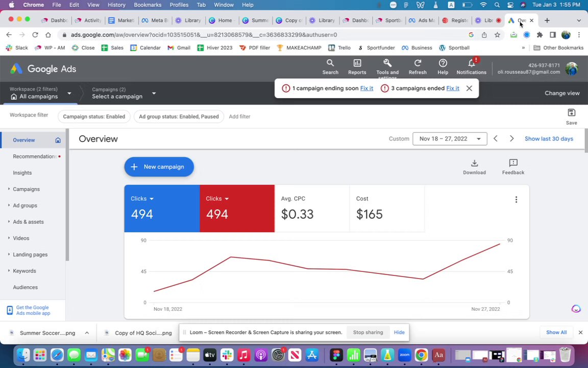588x368 pixels.
Task: Click the Google Ads logo
Action: tap(43, 68)
